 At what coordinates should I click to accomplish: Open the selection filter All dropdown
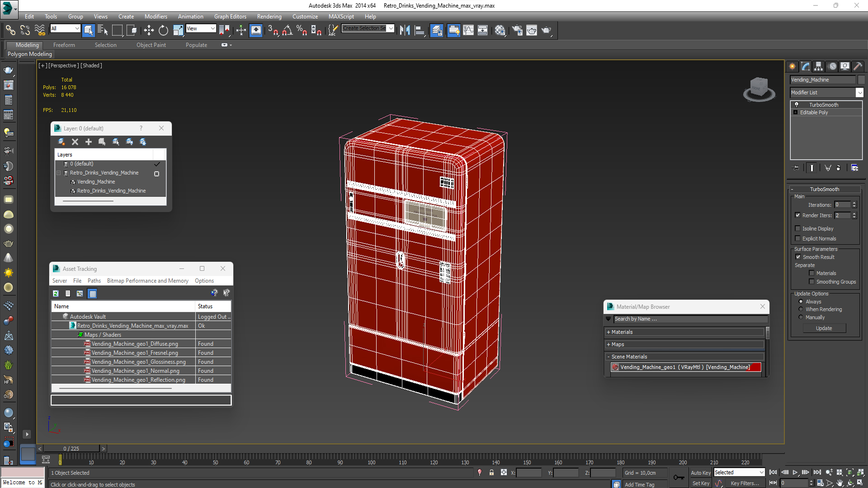[x=65, y=28]
